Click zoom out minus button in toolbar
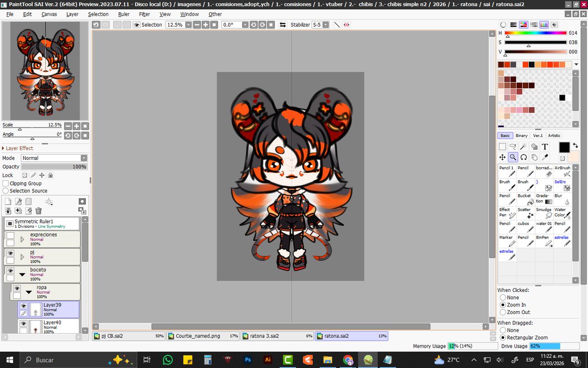This screenshot has height=368, width=588. tap(197, 25)
